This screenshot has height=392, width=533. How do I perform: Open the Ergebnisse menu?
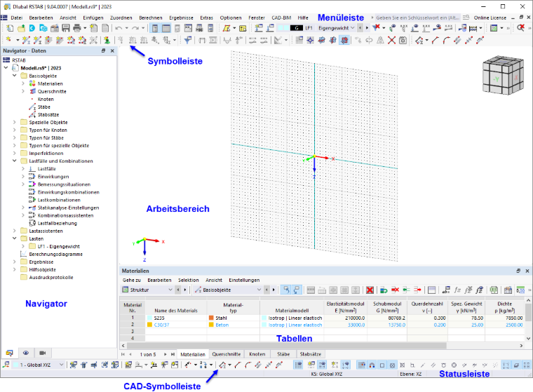pos(181,18)
